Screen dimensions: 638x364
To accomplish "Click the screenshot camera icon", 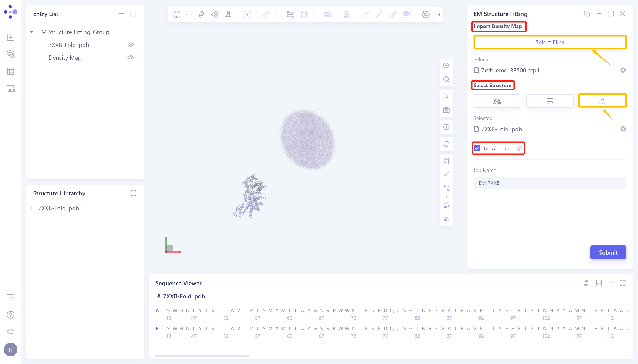I will (x=446, y=110).
